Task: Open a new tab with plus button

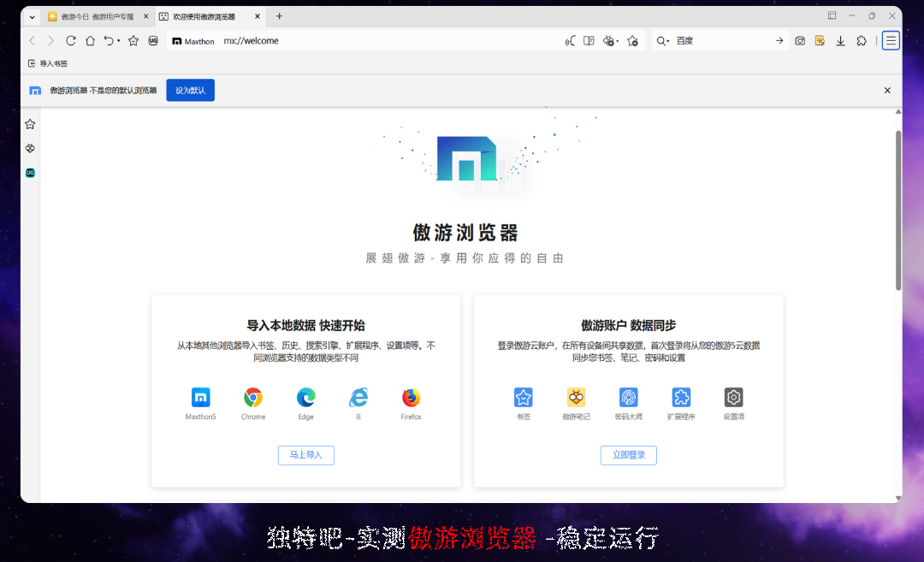Action: click(279, 16)
